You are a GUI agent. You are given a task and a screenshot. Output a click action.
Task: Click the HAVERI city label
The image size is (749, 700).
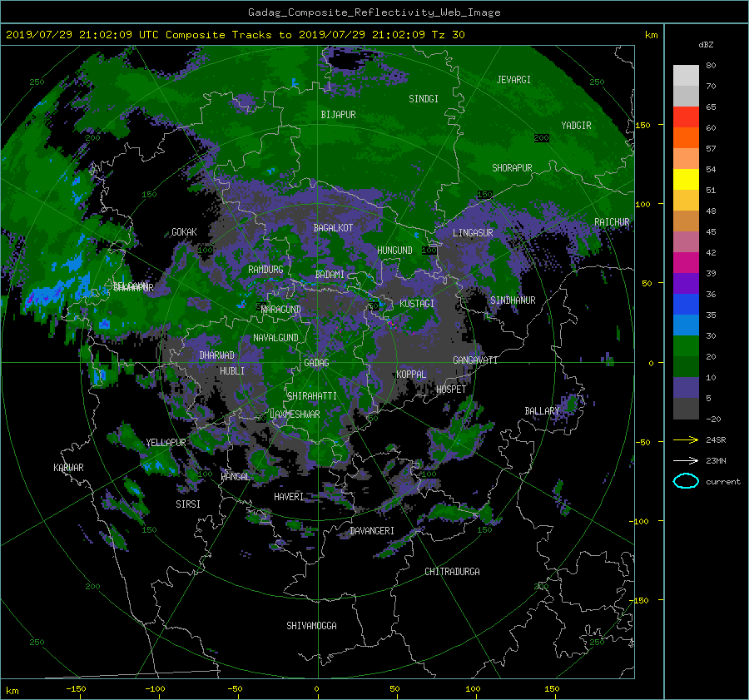point(289,497)
